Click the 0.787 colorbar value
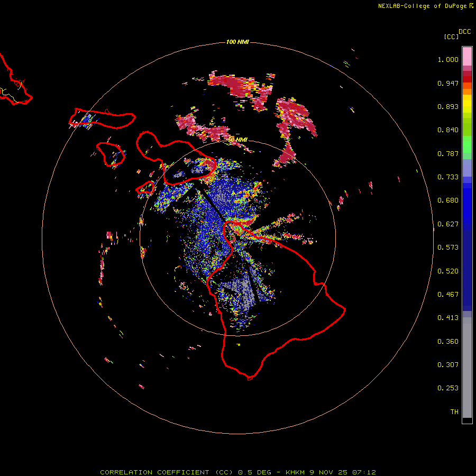The height and width of the screenshot is (476, 476). point(448,153)
